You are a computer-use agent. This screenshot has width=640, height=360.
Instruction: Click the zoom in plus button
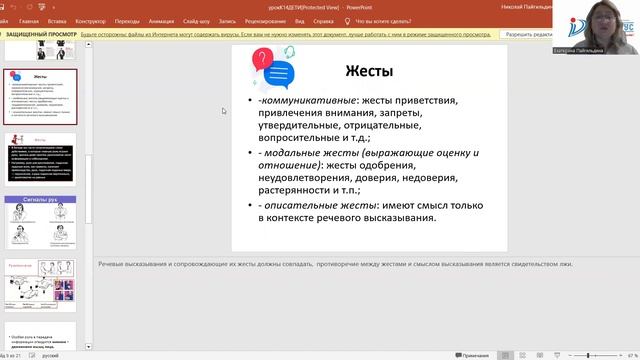tap(621, 356)
